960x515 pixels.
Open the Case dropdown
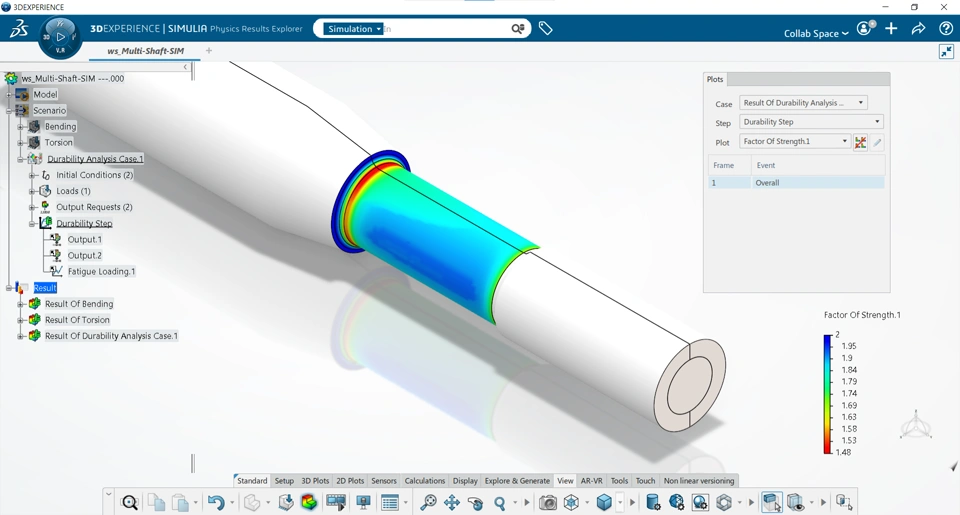pyautogui.click(x=803, y=103)
